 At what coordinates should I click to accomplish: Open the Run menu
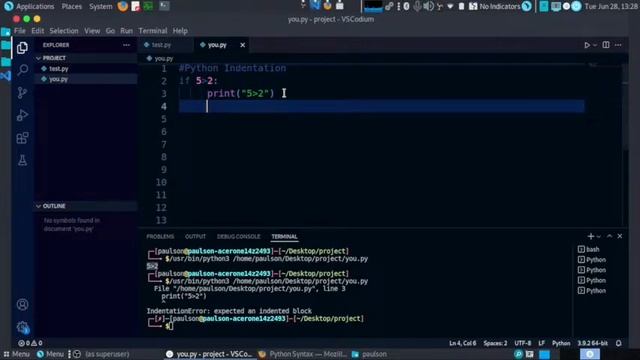[127, 31]
